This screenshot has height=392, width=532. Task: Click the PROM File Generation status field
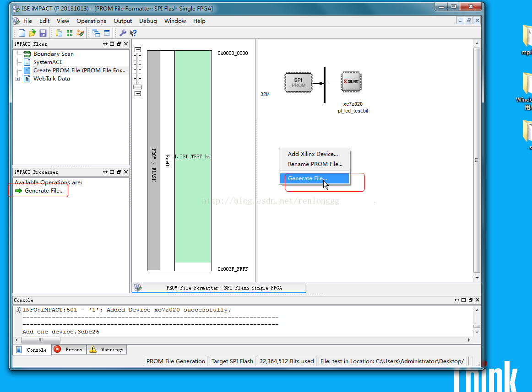176,361
